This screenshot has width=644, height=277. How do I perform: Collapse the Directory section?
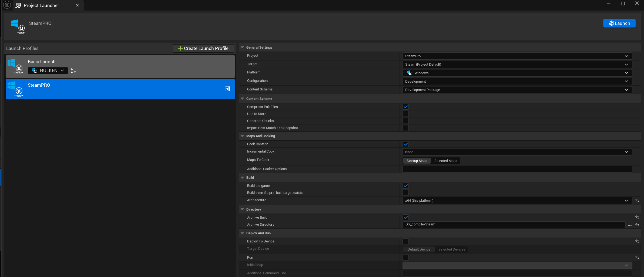pyautogui.click(x=242, y=209)
